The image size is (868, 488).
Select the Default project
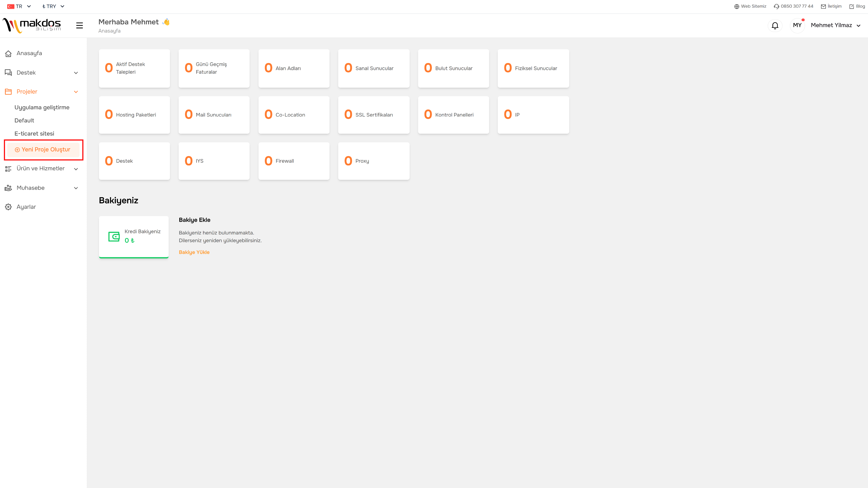pos(24,121)
